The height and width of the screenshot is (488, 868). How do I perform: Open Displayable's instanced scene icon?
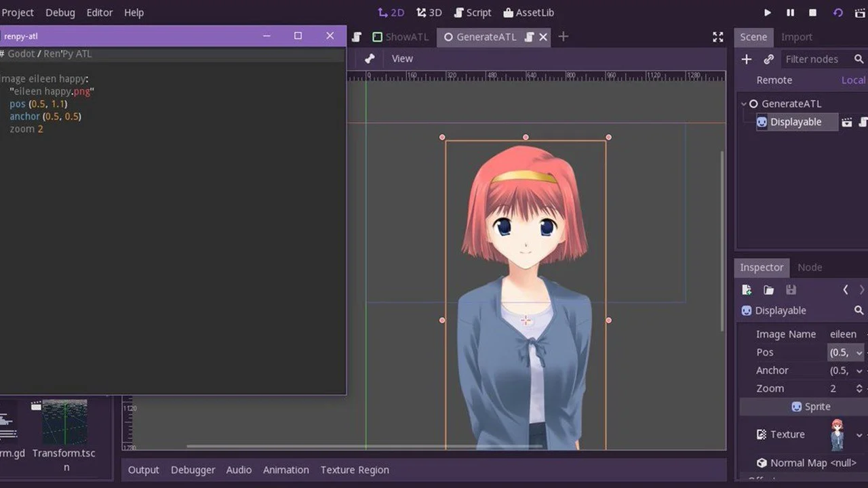(846, 123)
